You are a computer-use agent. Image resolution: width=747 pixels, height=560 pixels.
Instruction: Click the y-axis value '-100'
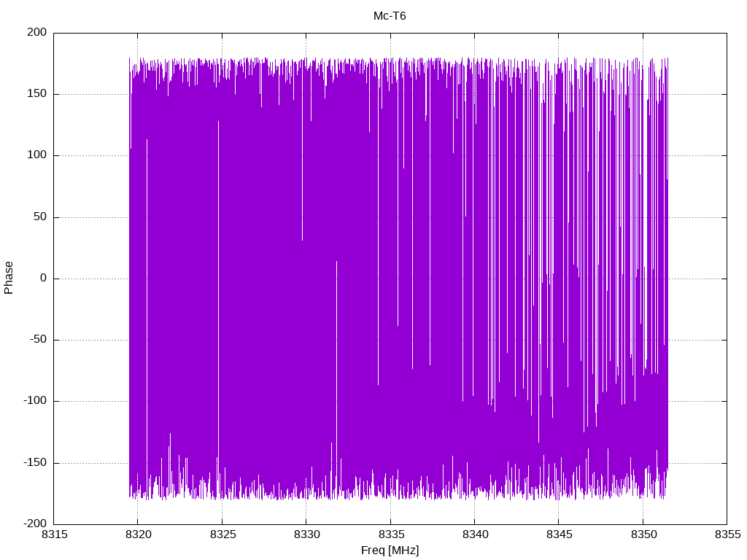[35, 401]
